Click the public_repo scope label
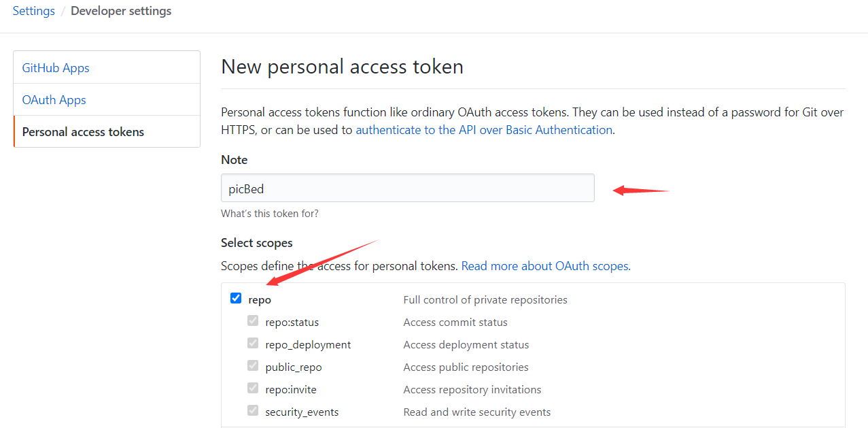The height and width of the screenshot is (428, 868). pyautogui.click(x=294, y=367)
